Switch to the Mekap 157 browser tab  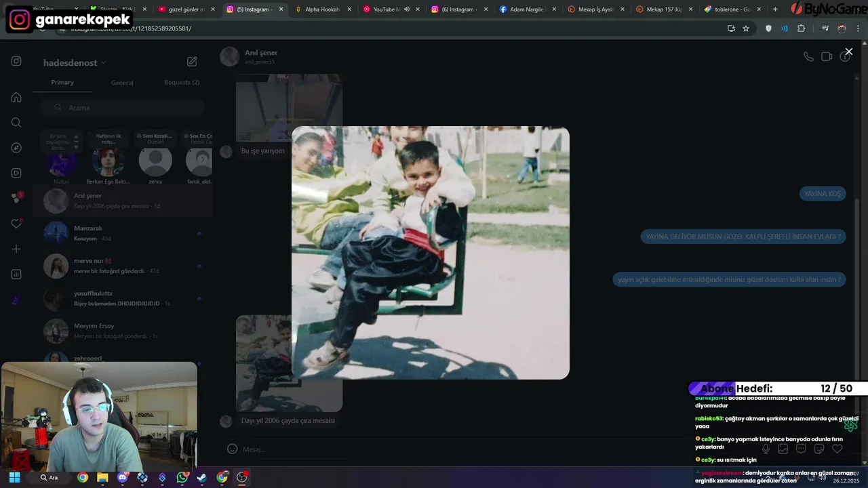click(664, 9)
